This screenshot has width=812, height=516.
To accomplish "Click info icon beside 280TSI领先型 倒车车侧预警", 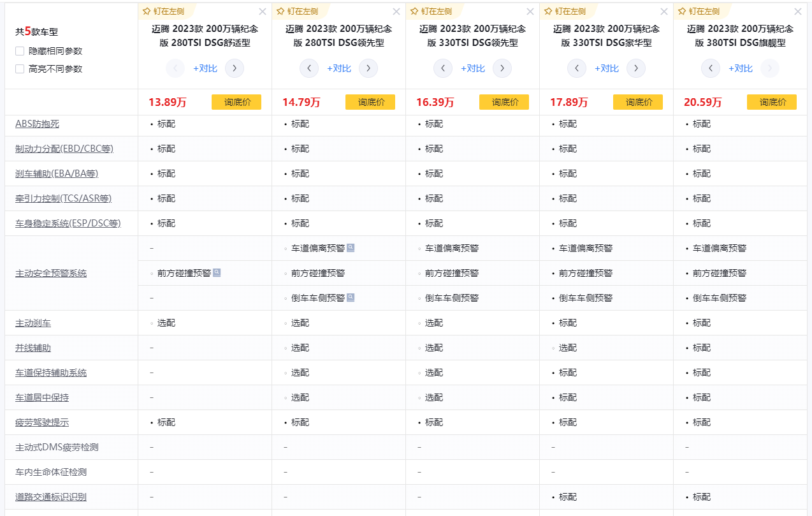I will tap(351, 298).
